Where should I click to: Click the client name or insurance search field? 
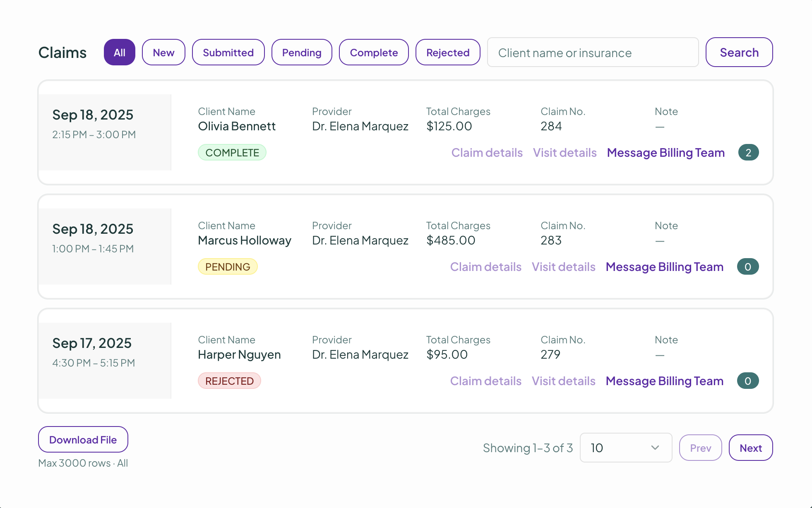593,52
